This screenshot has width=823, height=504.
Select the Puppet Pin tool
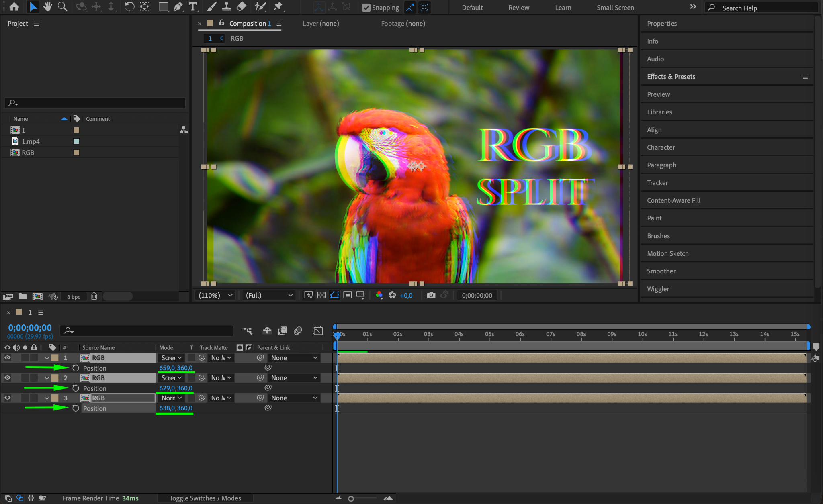click(x=278, y=7)
